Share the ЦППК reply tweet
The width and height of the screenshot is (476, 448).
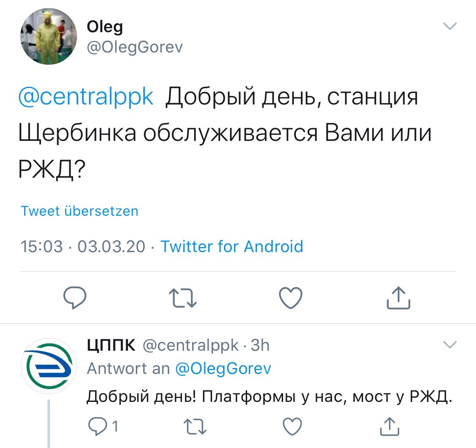coord(389,426)
